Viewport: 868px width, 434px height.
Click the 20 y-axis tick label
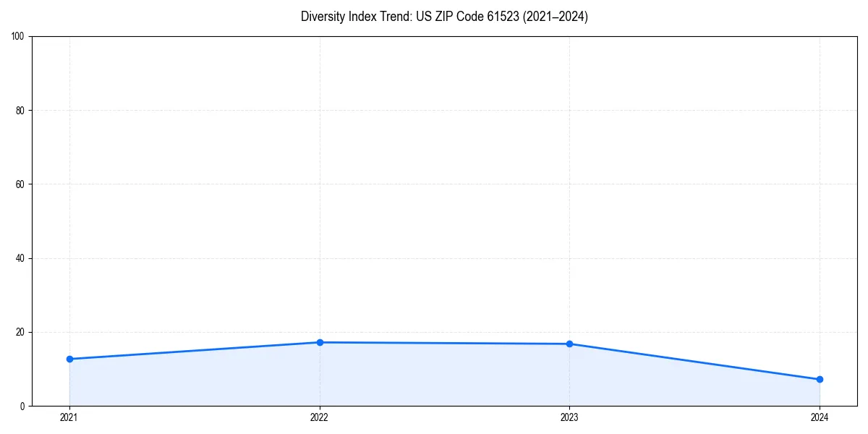(22, 332)
